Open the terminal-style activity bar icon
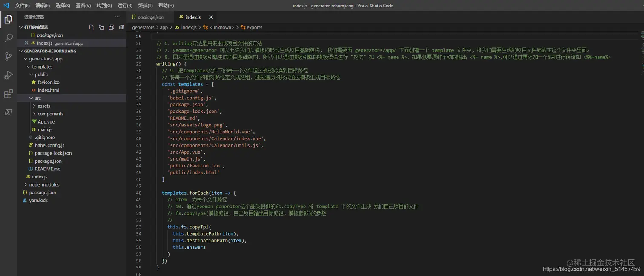 coord(8,112)
